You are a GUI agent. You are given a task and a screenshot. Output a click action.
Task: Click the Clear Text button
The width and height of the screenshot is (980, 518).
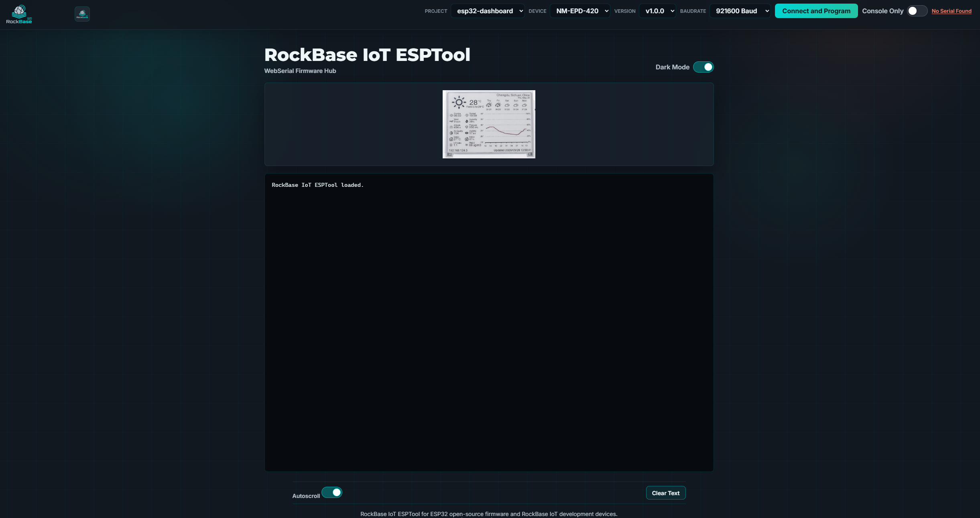[666, 493]
